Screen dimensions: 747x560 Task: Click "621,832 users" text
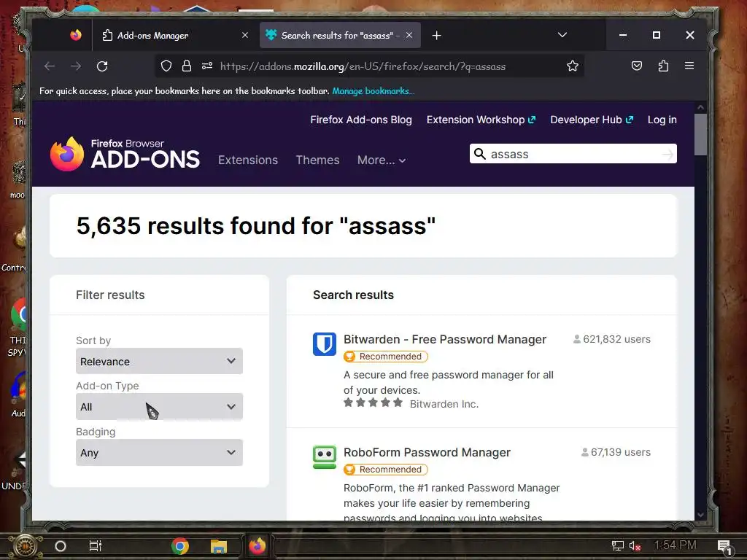pyautogui.click(x=616, y=339)
